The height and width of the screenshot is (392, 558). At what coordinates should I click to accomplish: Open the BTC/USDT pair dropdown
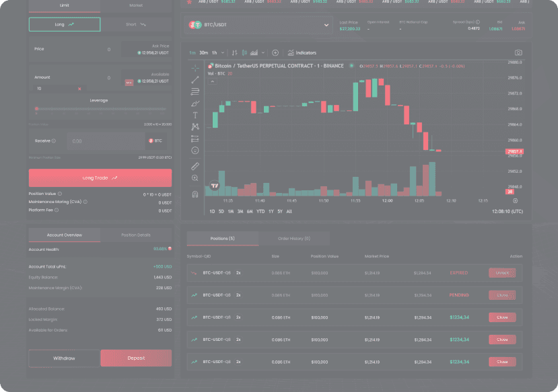pos(259,25)
